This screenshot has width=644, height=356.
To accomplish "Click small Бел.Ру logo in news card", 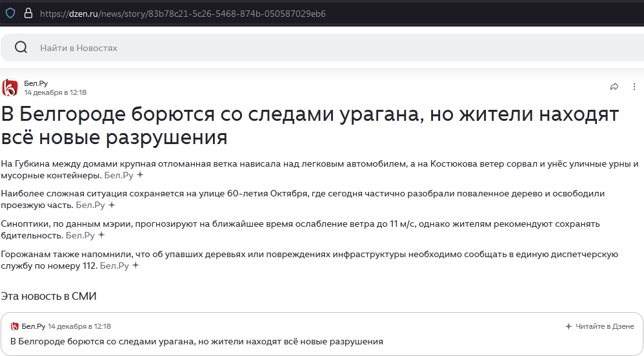I will pos(14,326).
